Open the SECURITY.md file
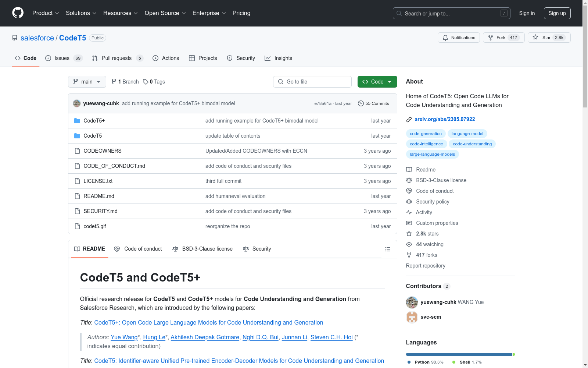 tap(101, 211)
